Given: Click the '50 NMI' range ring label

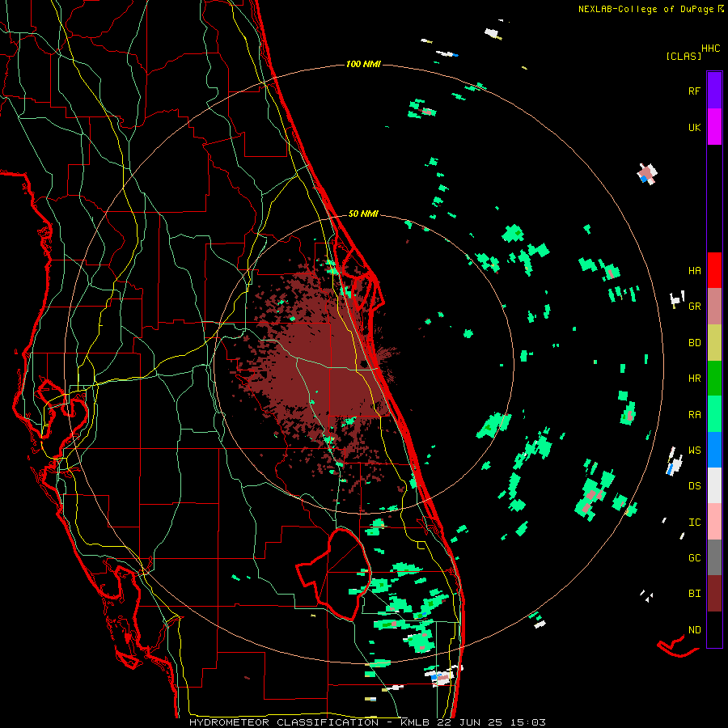Looking at the screenshot, I should click(x=363, y=214).
